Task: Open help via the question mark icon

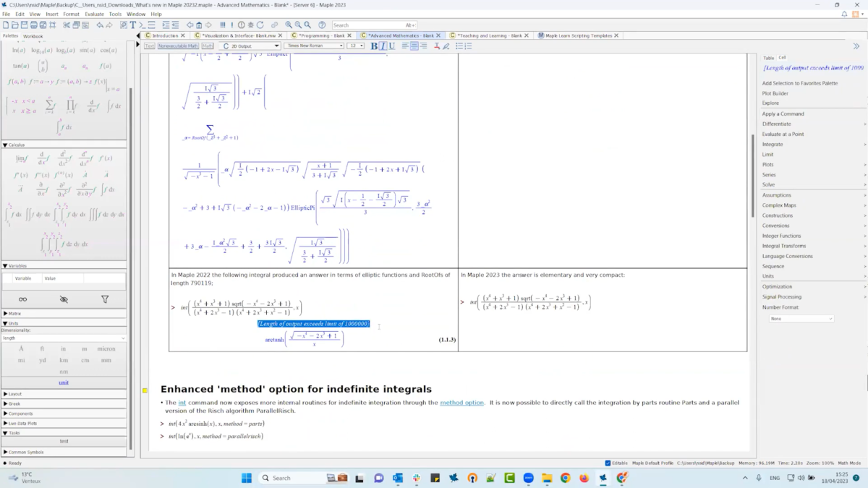Action: [x=322, y=25]
